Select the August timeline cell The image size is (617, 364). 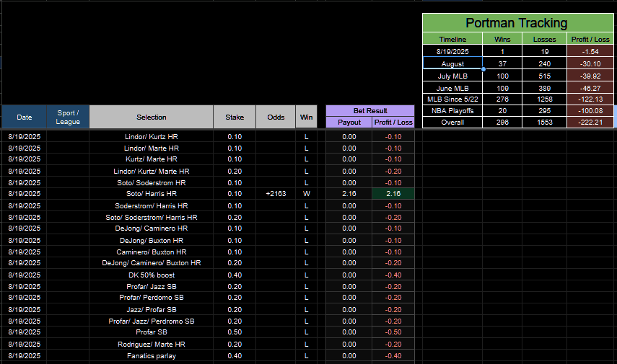point(452,63)
